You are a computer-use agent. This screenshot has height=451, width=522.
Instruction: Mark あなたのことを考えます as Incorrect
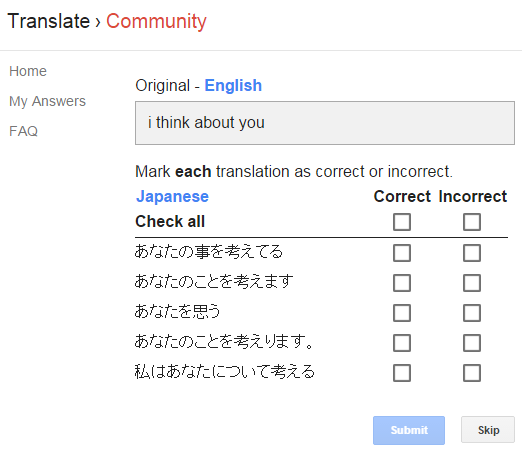[x=472, y=283]
